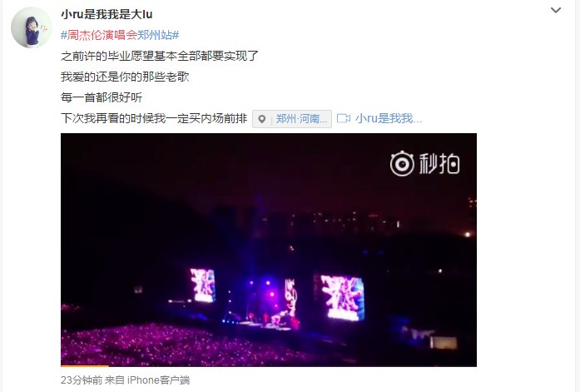Click the location pin icon

[262, 119]
